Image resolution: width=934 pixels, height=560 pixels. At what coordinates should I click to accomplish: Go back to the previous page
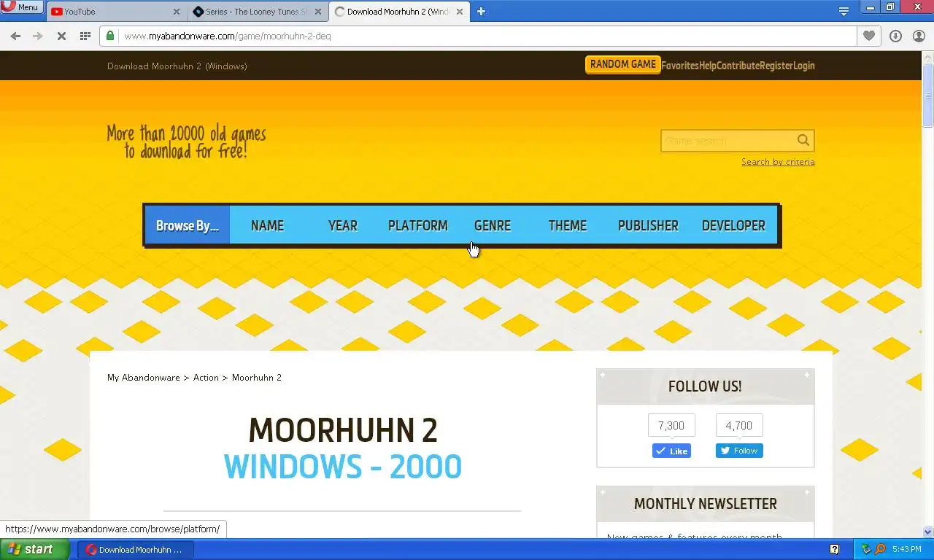tap(15, 36)
